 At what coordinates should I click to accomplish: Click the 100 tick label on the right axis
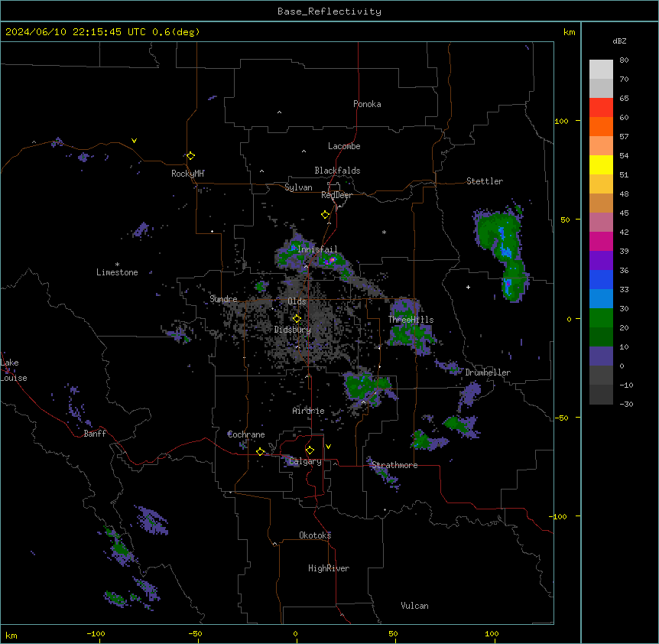[x=561, y=121]
